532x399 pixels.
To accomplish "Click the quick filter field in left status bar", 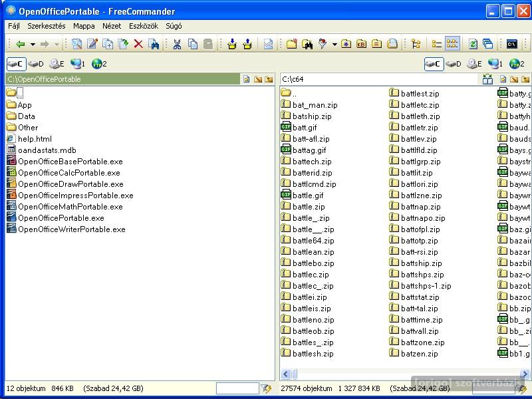I will [237, 388].
